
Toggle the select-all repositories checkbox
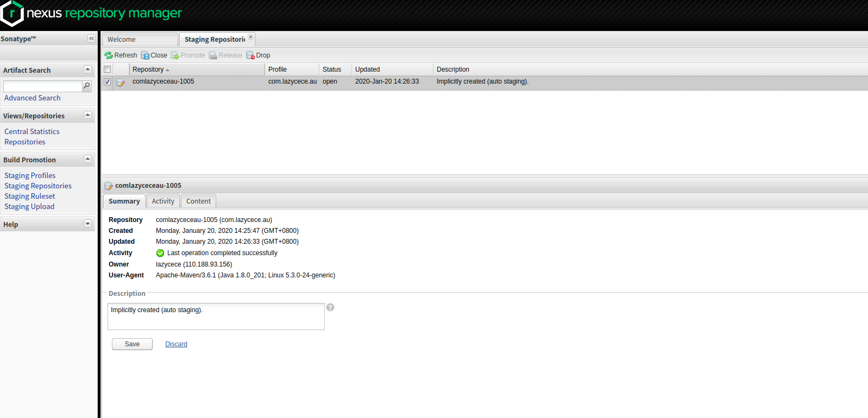[108, 69]
